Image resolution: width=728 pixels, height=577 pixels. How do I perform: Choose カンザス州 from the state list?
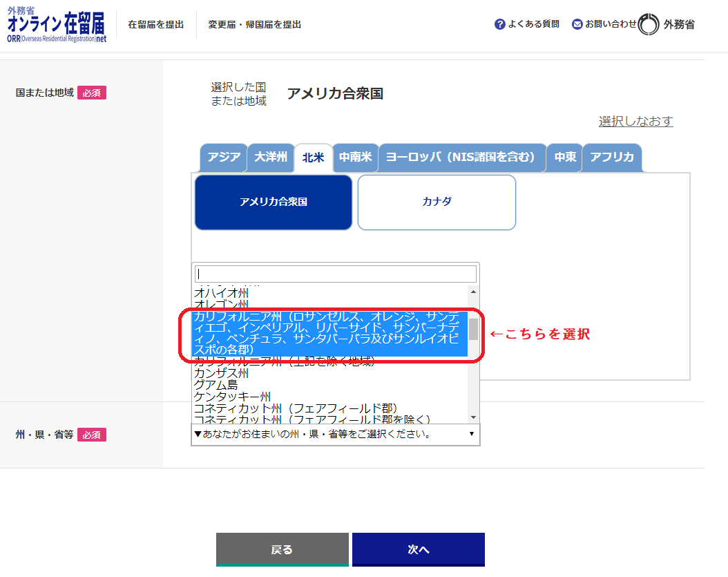(221, 373)
